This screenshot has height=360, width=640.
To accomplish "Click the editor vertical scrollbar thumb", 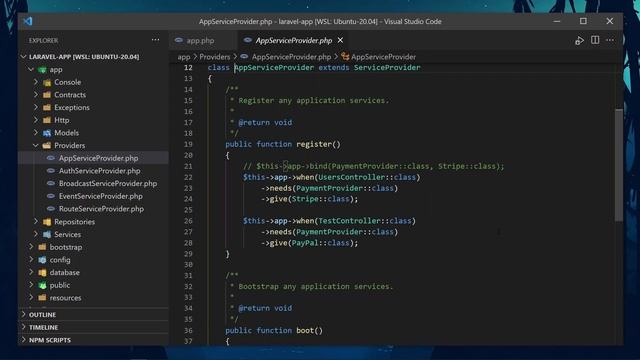I will pyautogui.click(x=619, y=165).
